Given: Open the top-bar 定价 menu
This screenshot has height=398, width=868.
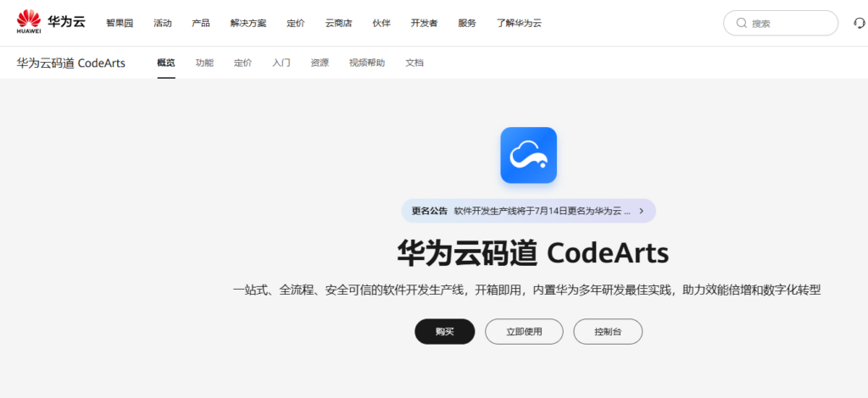Looking at the screenshot, I should 296,23.
